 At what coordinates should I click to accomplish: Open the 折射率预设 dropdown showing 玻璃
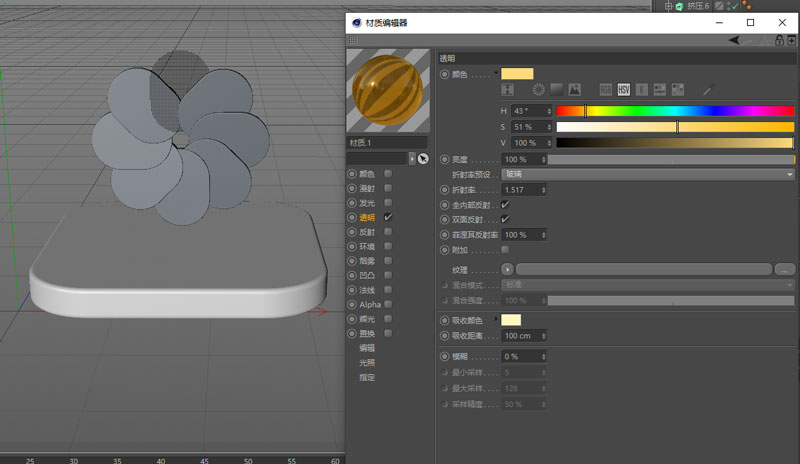coord(648,174)
